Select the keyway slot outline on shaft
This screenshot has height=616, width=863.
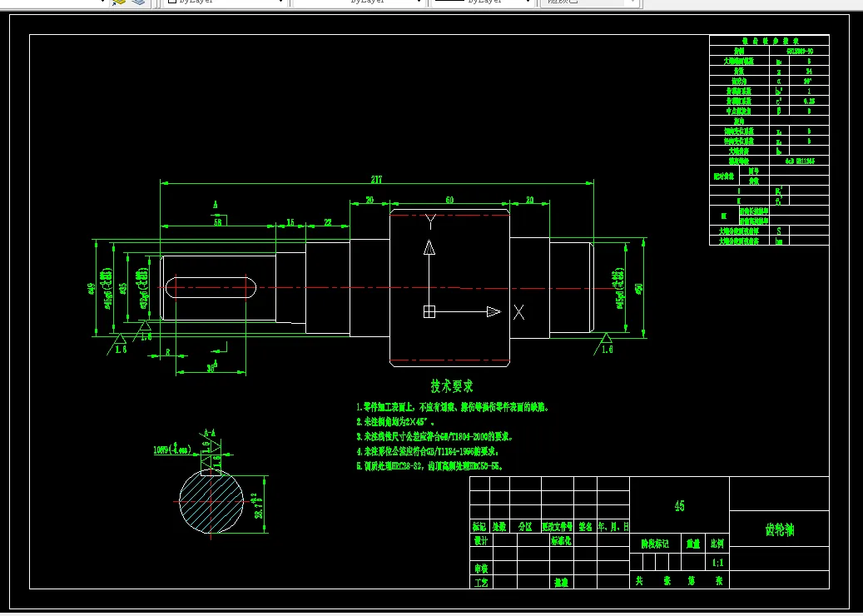[211, 288]
